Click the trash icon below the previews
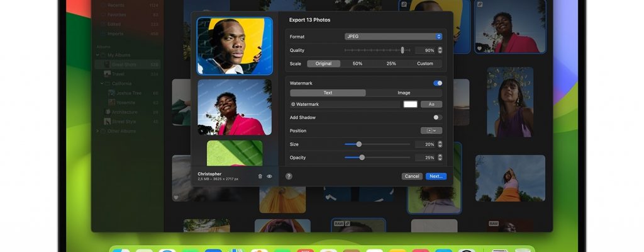The width and height of the screenshot is (644, 252). point(260,176)
